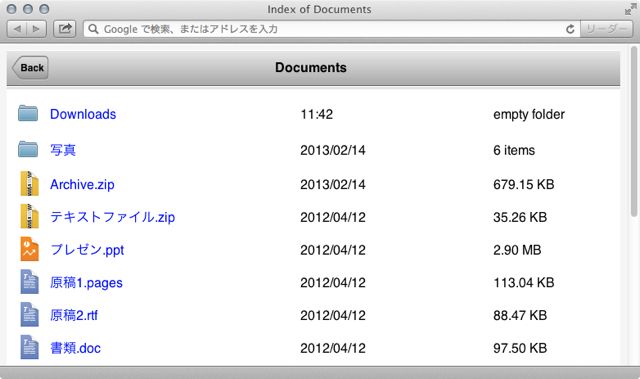Click the browser back arrow button
The image size is (640, 379).
coord(17,29)
